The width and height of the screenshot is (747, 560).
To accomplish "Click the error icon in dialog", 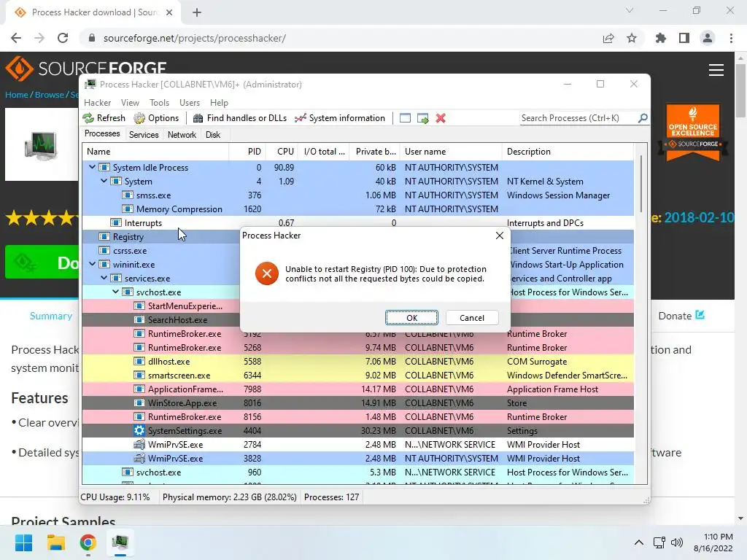I will (267, 273).
